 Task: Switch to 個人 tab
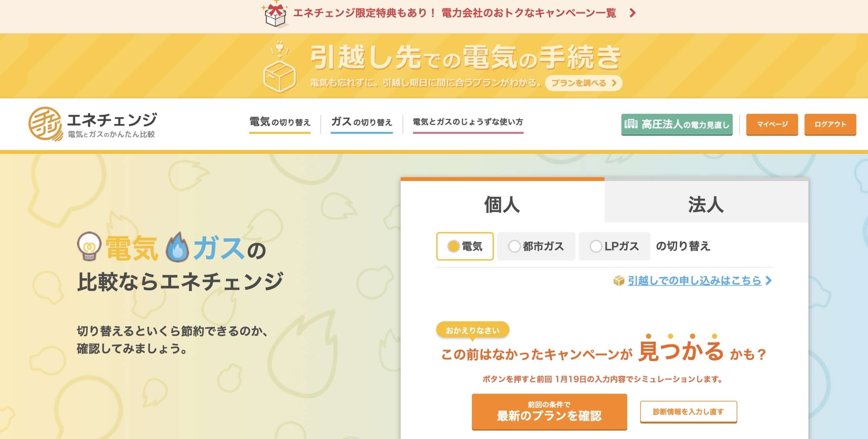coord(502,201)
